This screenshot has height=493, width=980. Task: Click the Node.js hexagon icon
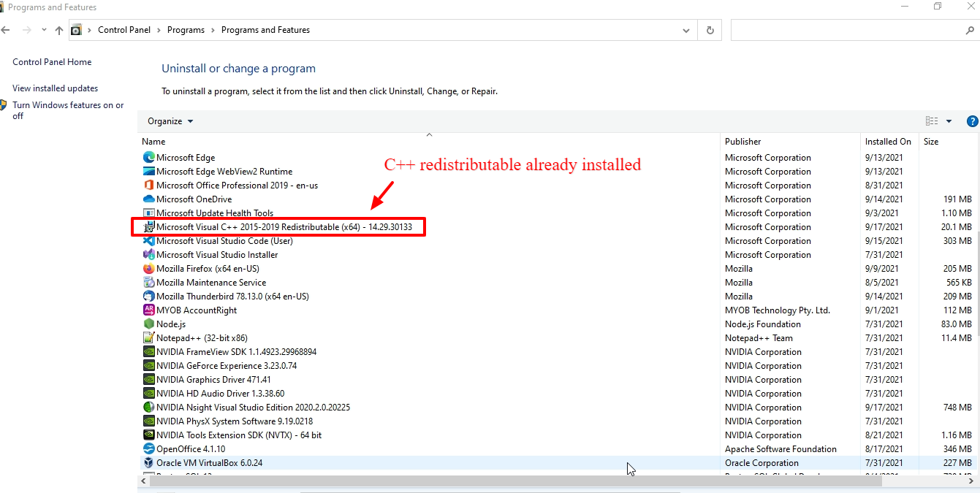[149, 324]
